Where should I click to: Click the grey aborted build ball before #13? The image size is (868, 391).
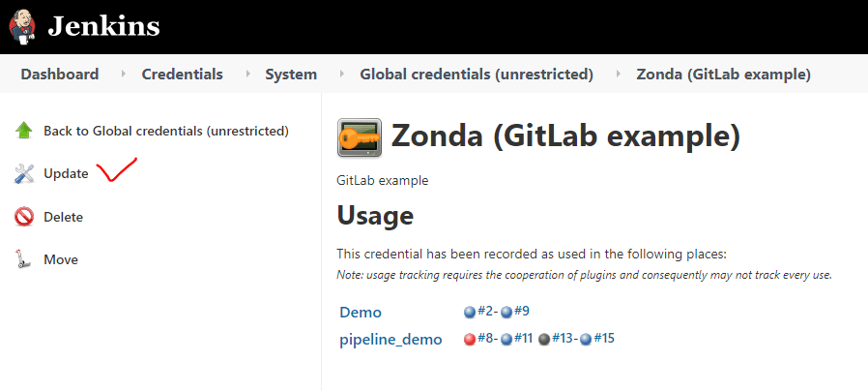pos(544,340)
